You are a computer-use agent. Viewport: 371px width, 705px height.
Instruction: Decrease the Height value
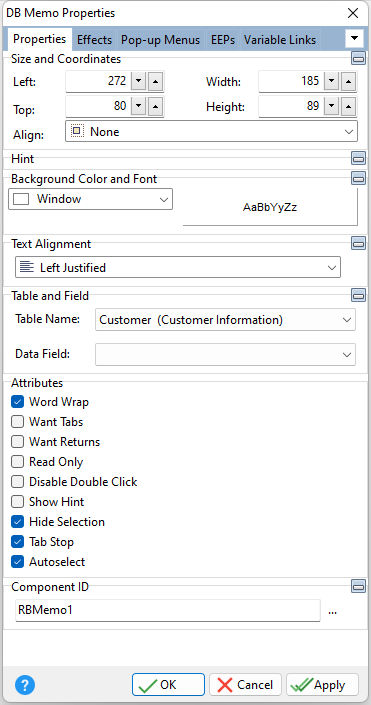(332, 106)
